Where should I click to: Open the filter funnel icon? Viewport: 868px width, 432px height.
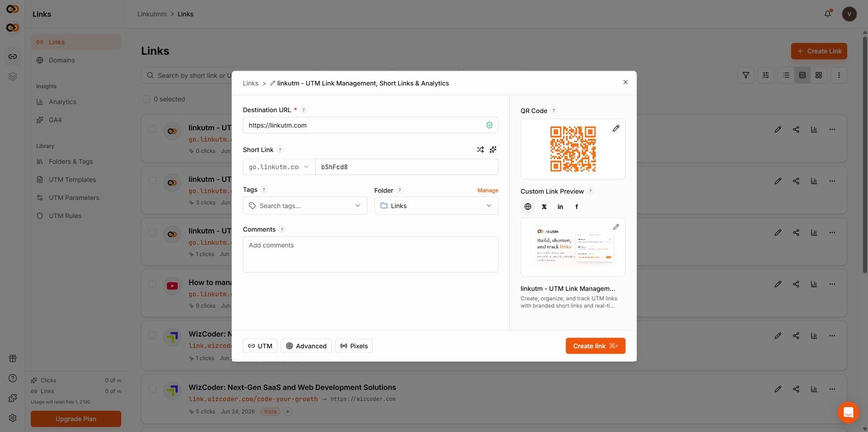[746, 75]
